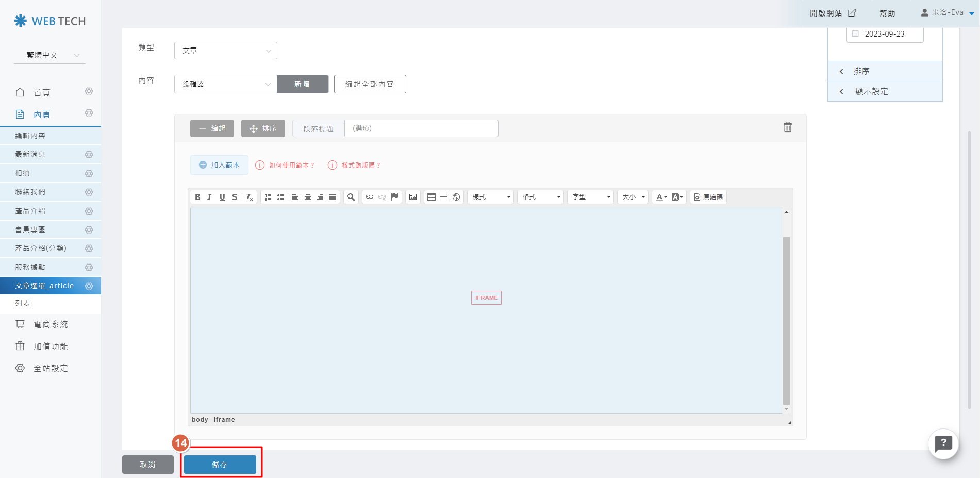The height and width of the screenshot is (478, 980).
Task: Open the find magnifier tool
Action: pos(351,197)
